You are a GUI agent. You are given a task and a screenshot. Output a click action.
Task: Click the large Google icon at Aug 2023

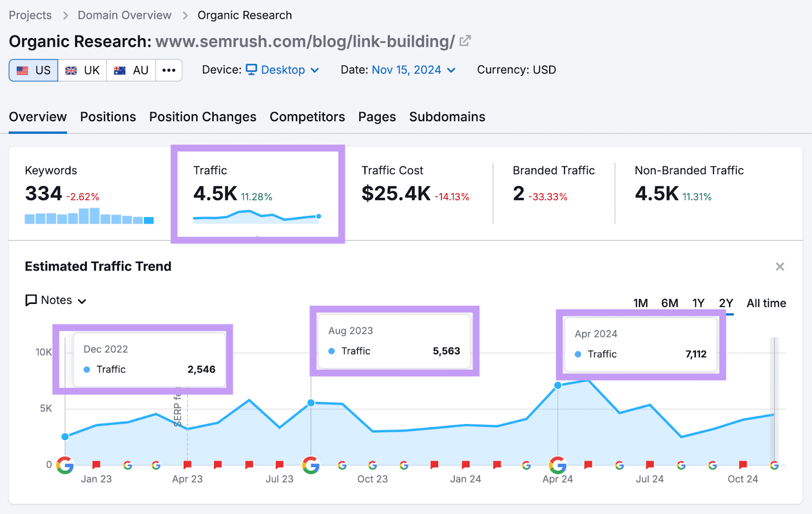(311, 465)
